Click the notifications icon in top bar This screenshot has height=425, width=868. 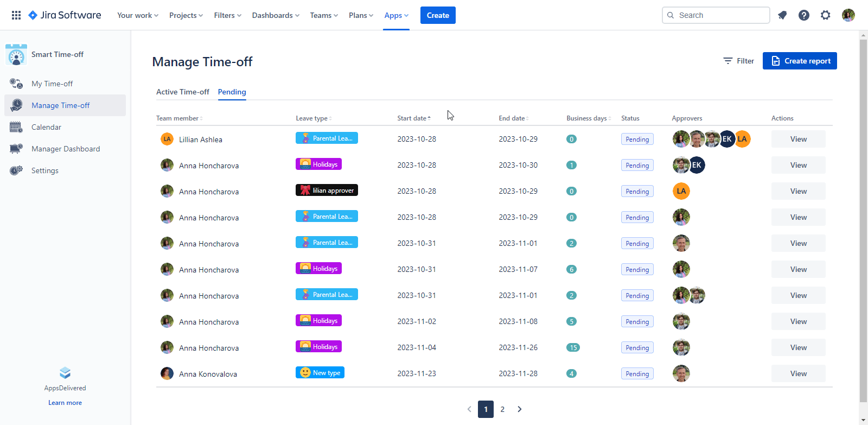tap(782, 15)
